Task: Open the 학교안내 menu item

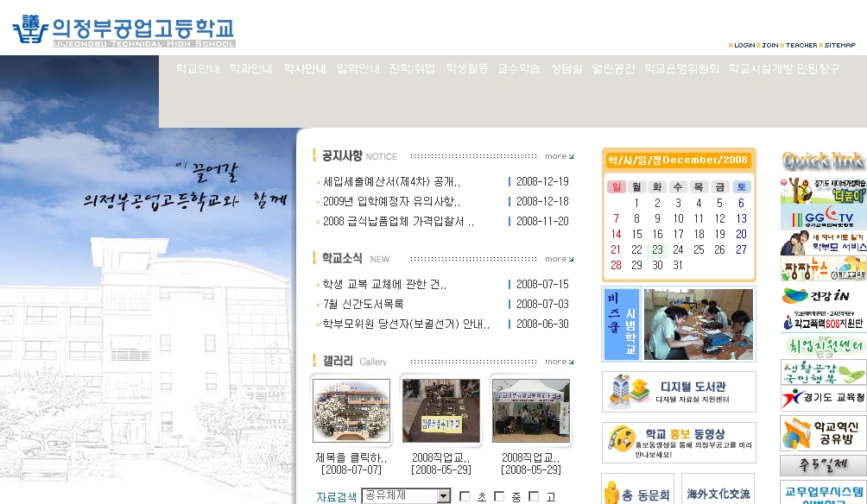Action: tap(197, 69)
